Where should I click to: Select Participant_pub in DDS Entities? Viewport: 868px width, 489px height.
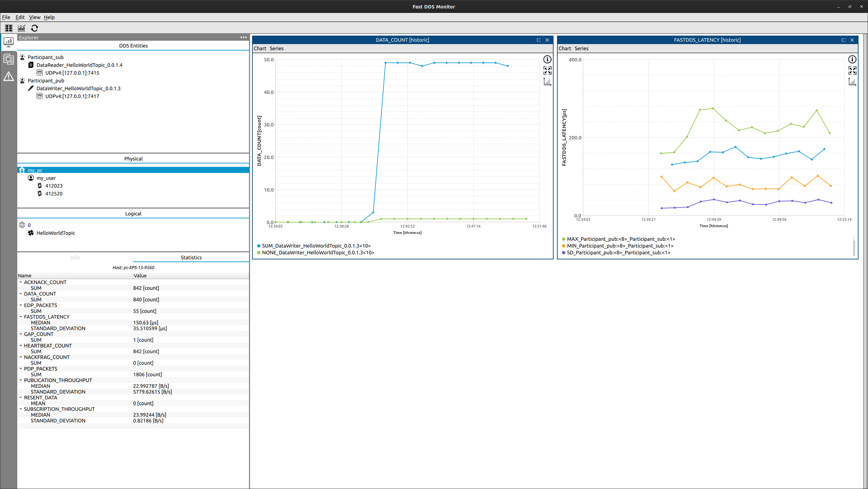point(46,80)
